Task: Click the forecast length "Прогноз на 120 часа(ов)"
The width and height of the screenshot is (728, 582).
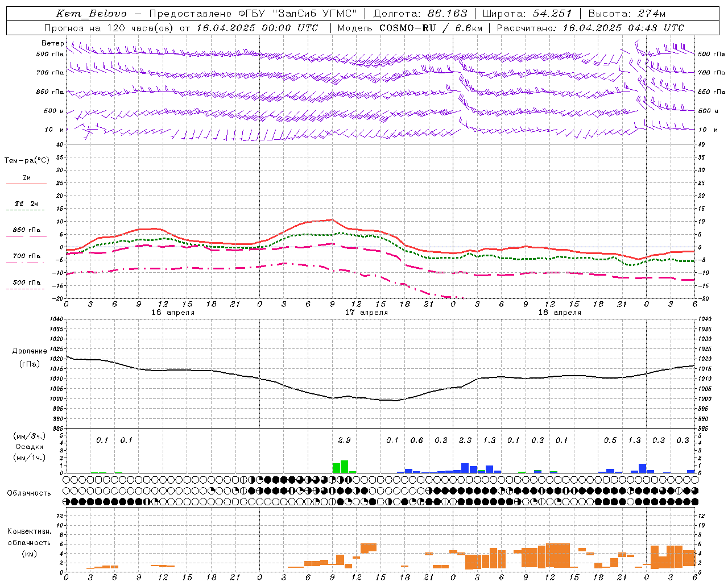Action: click(110, 28)
